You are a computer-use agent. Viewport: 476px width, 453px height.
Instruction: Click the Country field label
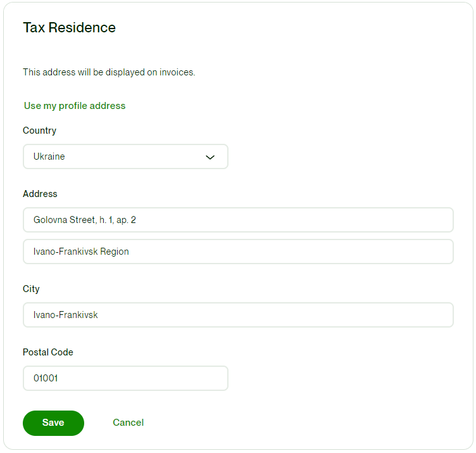point(39,131)
